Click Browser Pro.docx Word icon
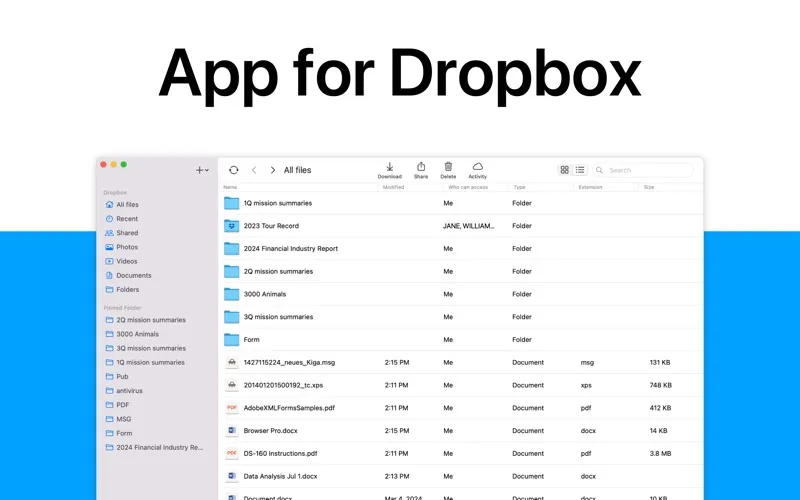Screen dimensions: 800x500 pos(232,431)
